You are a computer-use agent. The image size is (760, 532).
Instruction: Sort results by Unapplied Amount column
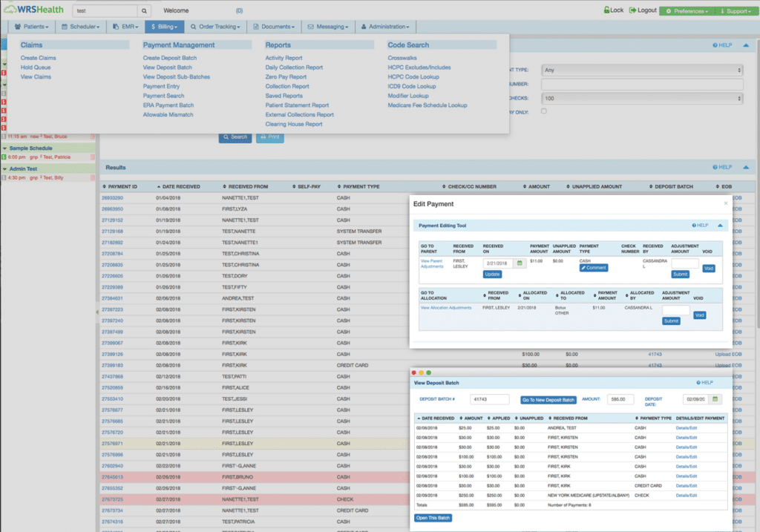[594, 186]
